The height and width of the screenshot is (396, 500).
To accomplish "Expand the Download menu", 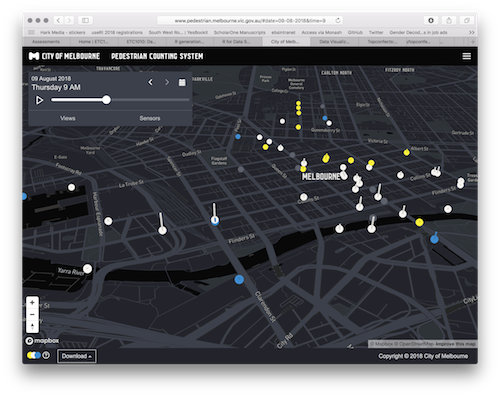I will [77, 356].
